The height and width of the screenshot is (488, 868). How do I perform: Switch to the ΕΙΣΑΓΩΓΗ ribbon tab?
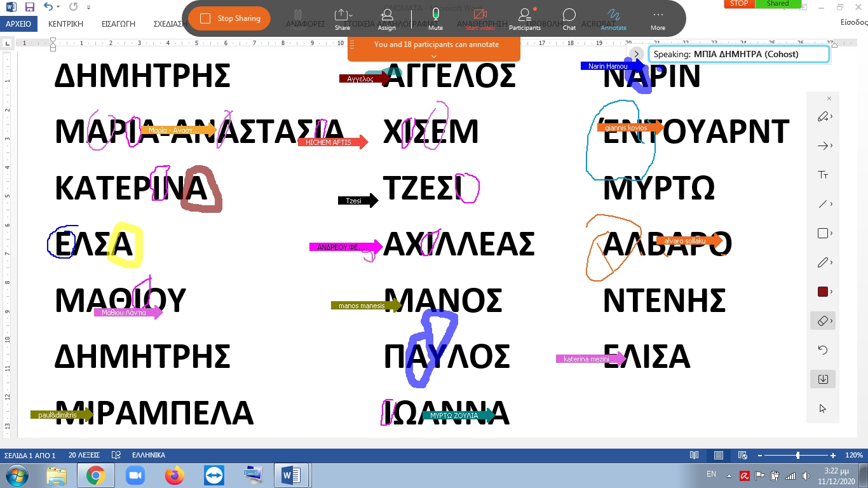click(x=118, y=24)
